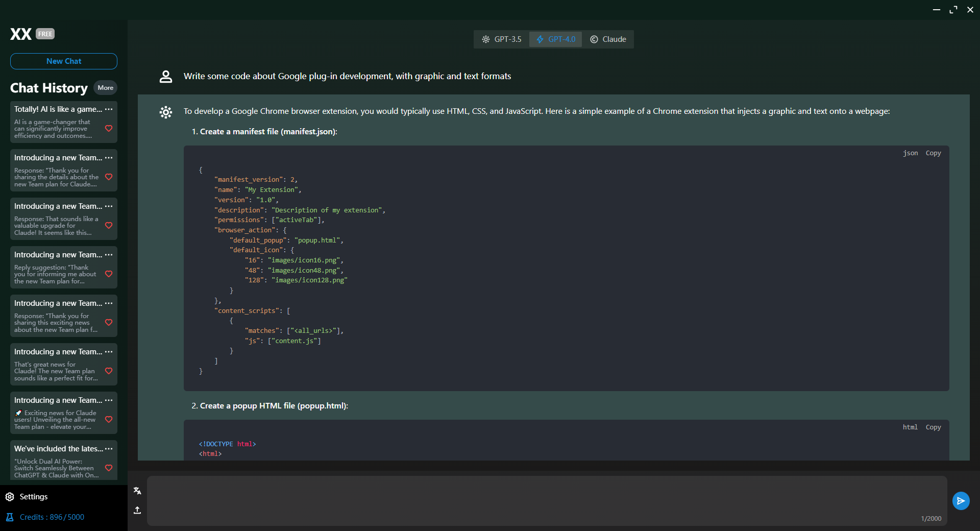
Task: Favorite the 'We've included the lates...' chat
Action: point(109,468)
